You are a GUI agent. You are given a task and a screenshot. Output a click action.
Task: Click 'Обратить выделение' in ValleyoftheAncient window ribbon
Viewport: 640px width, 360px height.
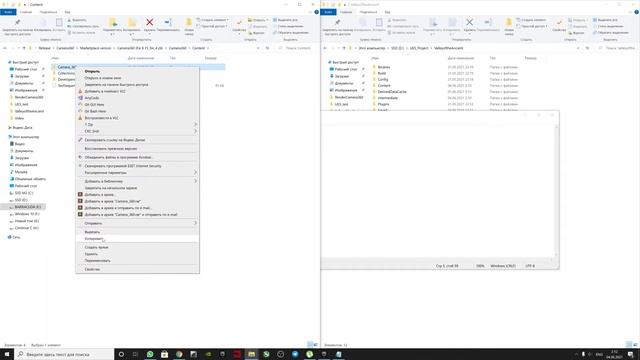coord(611,33)
